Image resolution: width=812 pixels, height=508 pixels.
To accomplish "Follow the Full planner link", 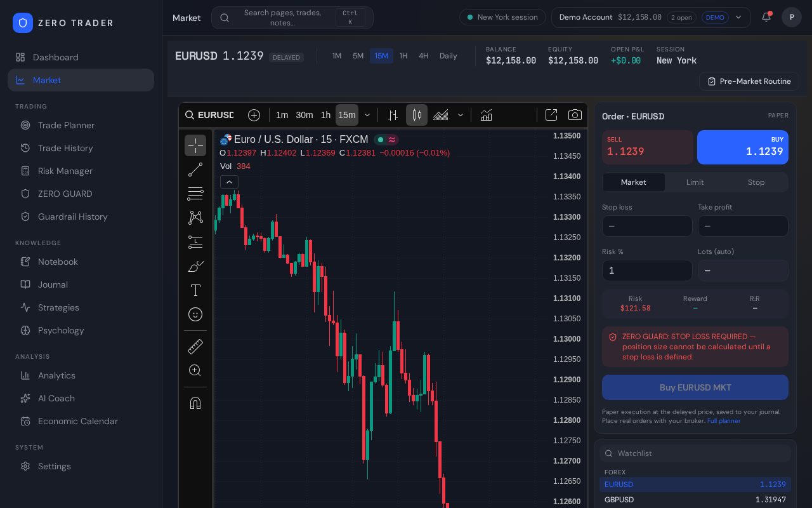I will coord(724,421).
